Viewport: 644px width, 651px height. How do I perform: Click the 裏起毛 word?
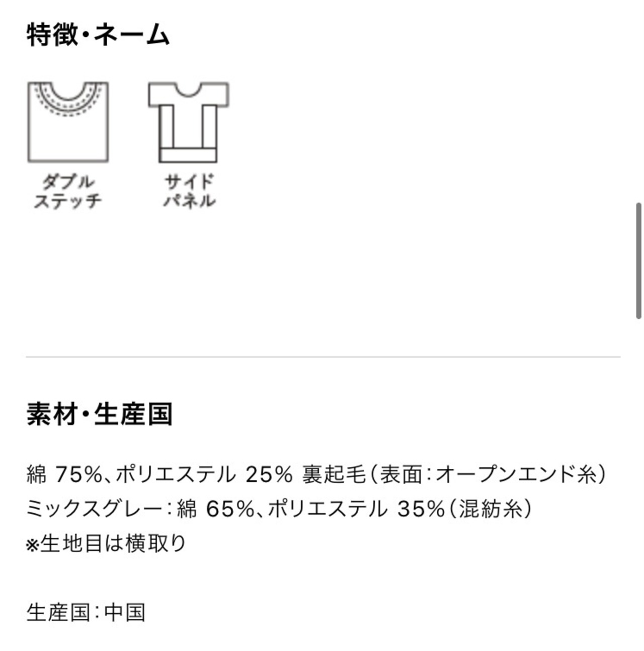[x=334, y=474]
